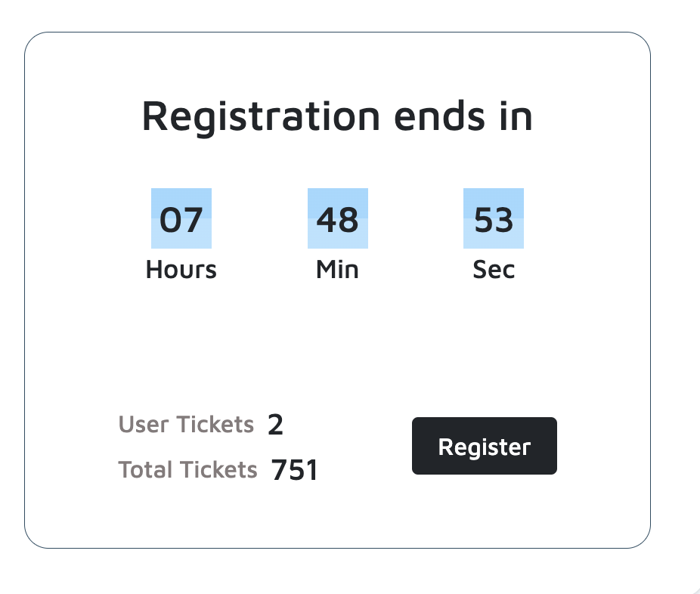Click the word User in User Tickets
Viewport: 700px width, 594px height.
point(142,425)
